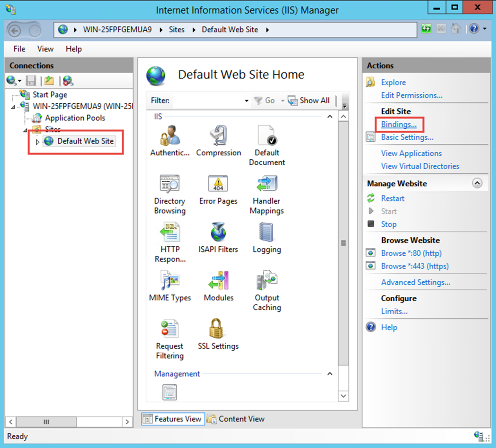This screenshot has height=448, width=496.
Task: Open the Logging feature icon
Action: point(267,238)
